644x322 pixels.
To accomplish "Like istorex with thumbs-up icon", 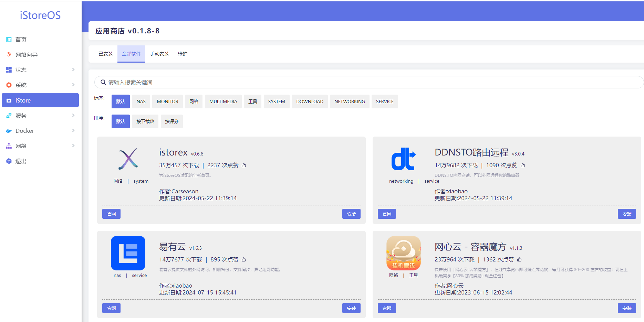I will click(x=244, y=165).
